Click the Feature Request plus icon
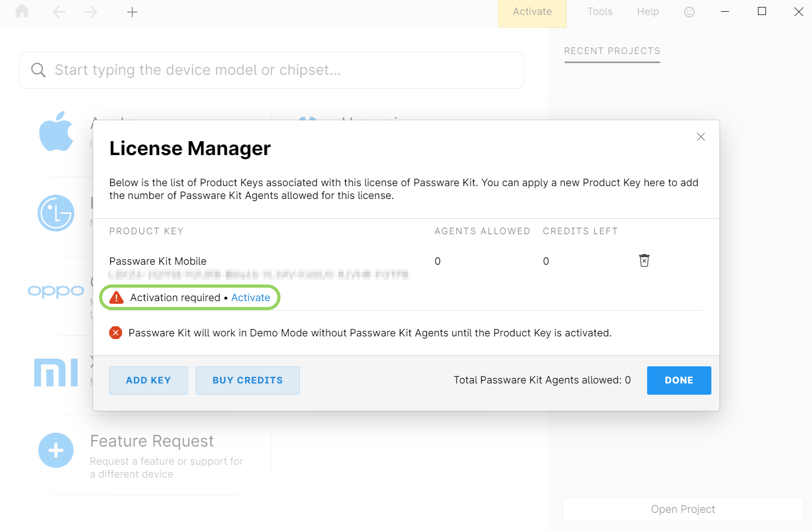The width and height of the screenshot is (812, 530). tap(56, 450)
